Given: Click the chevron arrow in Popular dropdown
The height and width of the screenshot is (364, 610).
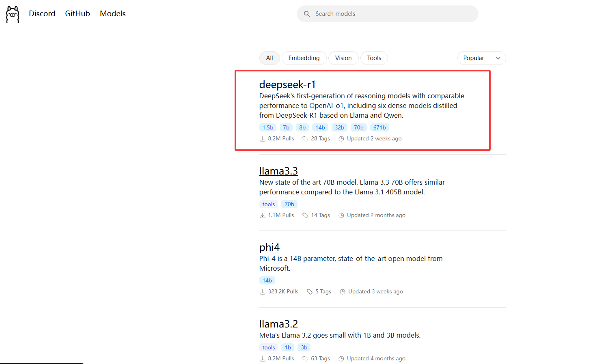Looking at the screenshot, I should [x=498, y=58].
